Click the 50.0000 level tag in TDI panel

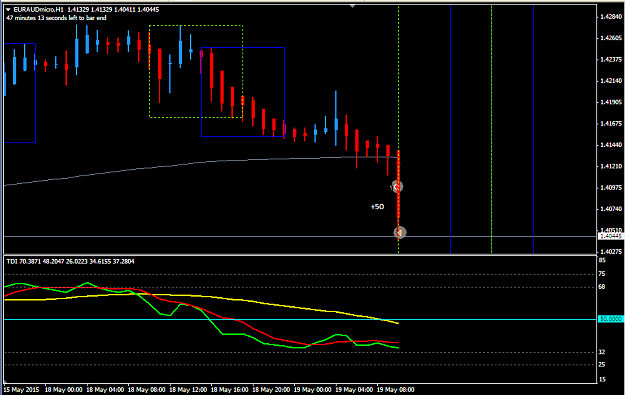coord(611,319)
